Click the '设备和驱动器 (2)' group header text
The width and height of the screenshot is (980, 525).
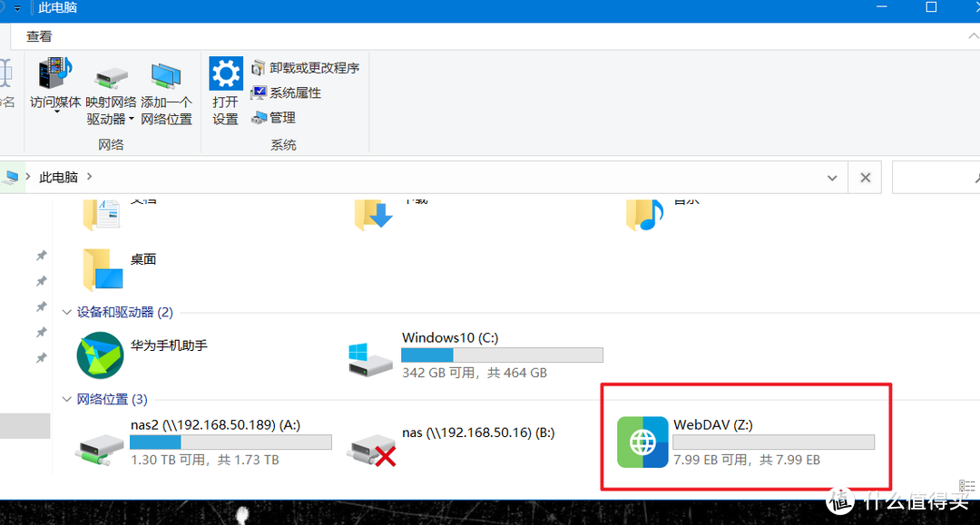pos(125,312)
